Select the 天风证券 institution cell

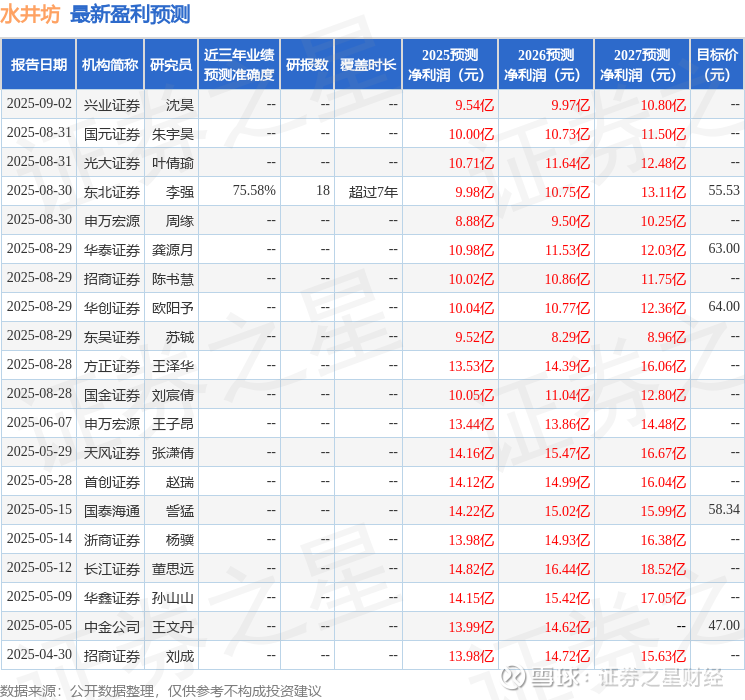(112, 453)
